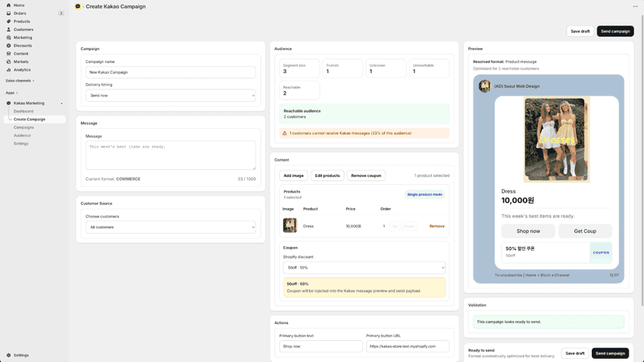Click the COUPON tag in preview

point(601,252)
